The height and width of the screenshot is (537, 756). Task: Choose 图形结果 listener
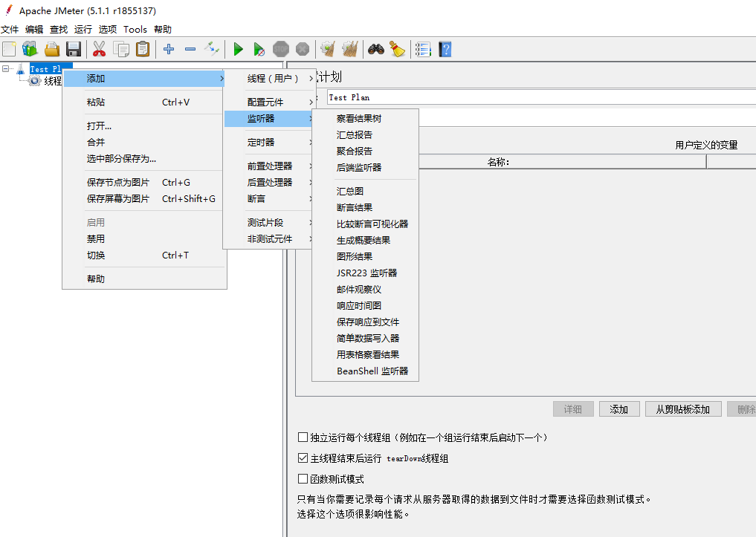[365, 257]
